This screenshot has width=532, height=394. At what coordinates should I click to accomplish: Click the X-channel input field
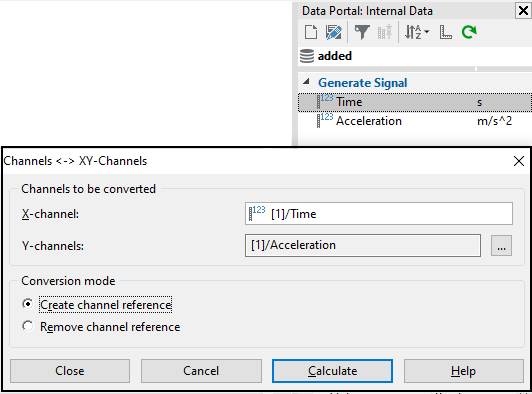click(379, 214)
